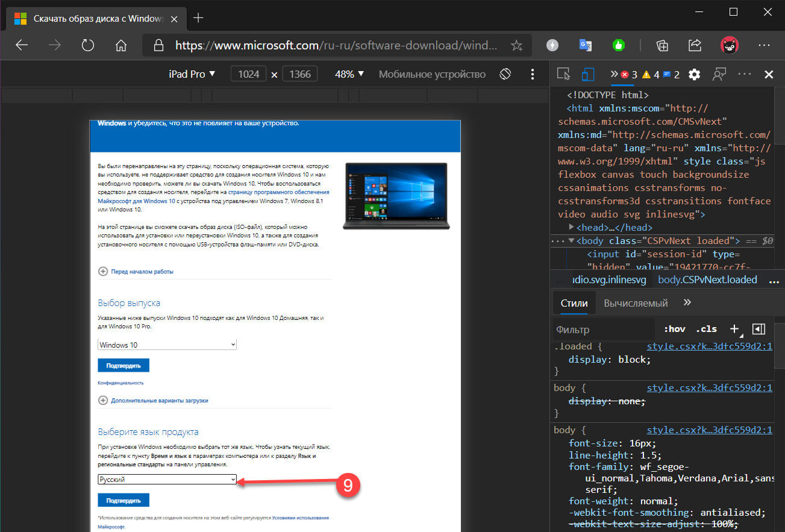Screen dimensions: 785x532
Task: Switch to the Стили tab
Action: pyautogui.click(x=574, y=303)
